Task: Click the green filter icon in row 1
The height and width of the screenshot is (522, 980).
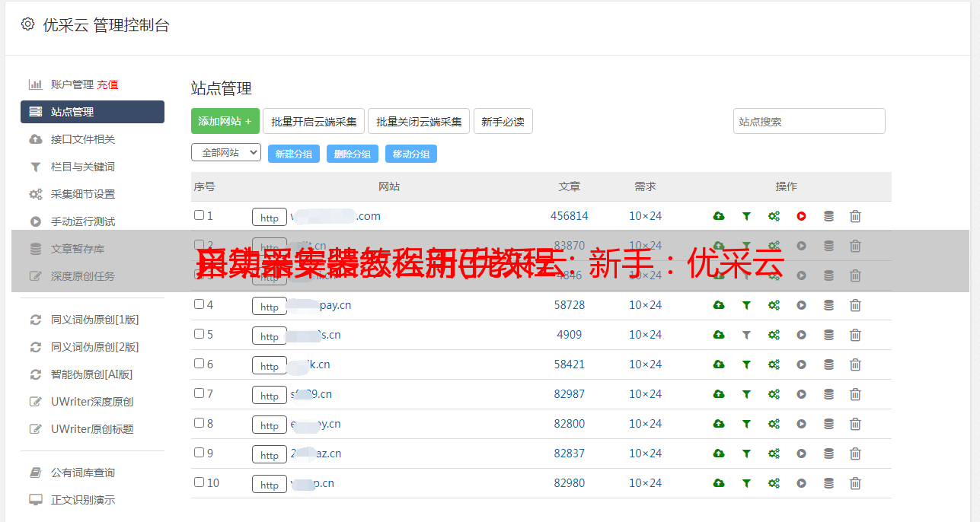Action: click(x=746, y=216)
